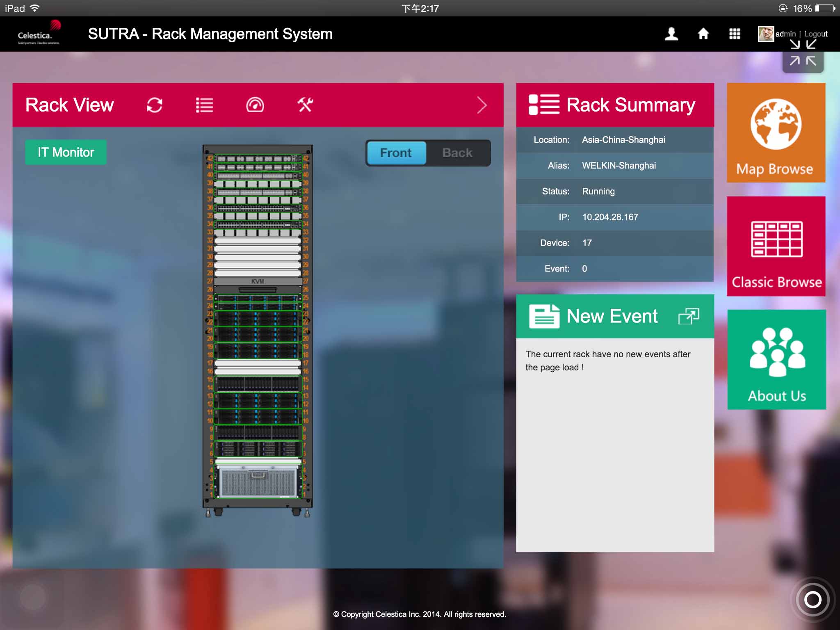Click the Status value Running

pyautogui.click(x=598, y=191)
